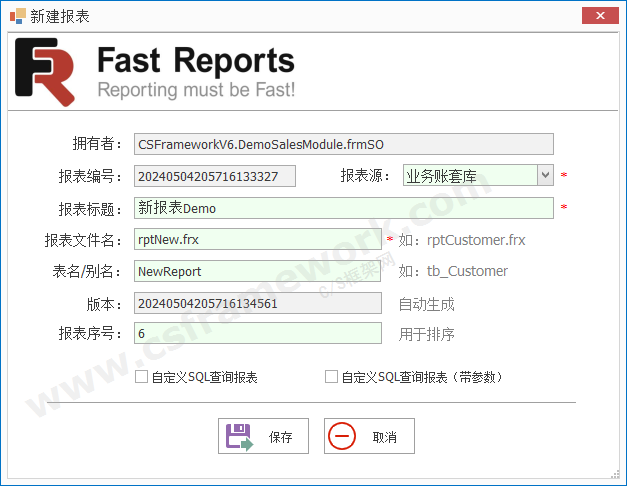Click the 用于排序 hint text
Screen dimensions: 627x486
(426, 334)
